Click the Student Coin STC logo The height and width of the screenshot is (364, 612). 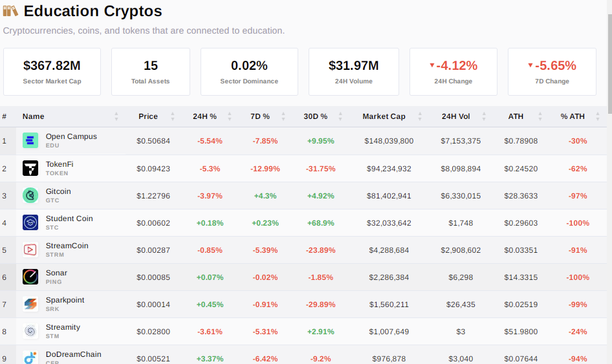click(30, 222)
